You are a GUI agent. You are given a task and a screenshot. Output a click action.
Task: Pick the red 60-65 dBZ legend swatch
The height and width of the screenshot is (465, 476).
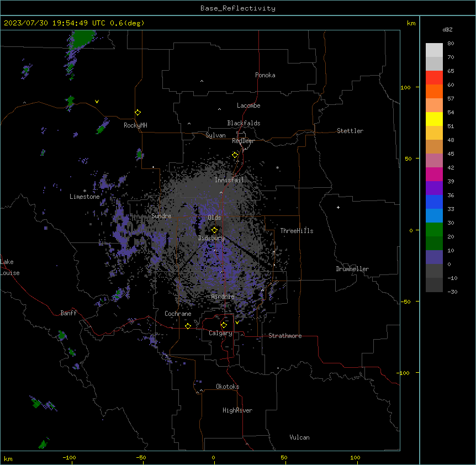434,77
